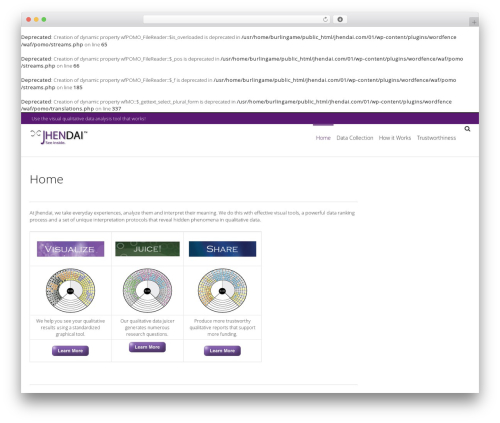The height and width of the screenshot is (423, 500).
Task: Select the Juice! banner image
Action: click(147, 249)
